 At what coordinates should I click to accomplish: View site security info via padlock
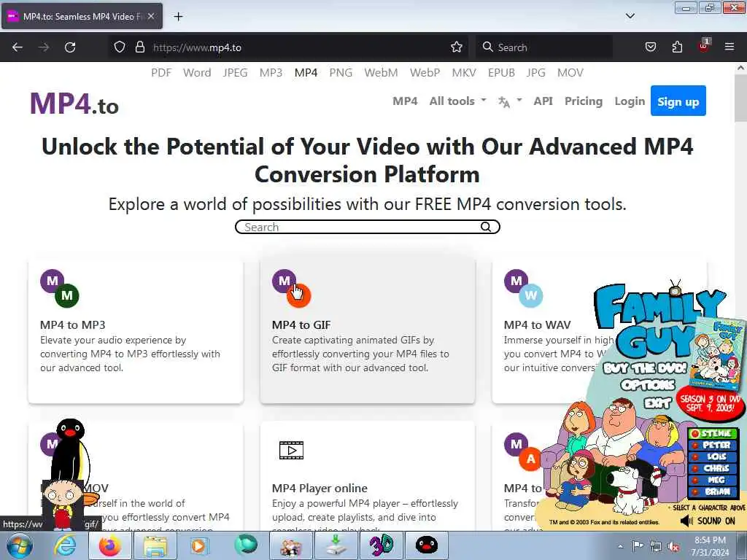(139, 47)
